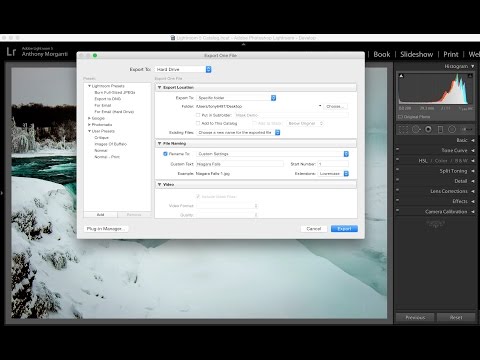Open the Specific folder dropdown
This screenshot has height=360, width=480.
(236, 98)
